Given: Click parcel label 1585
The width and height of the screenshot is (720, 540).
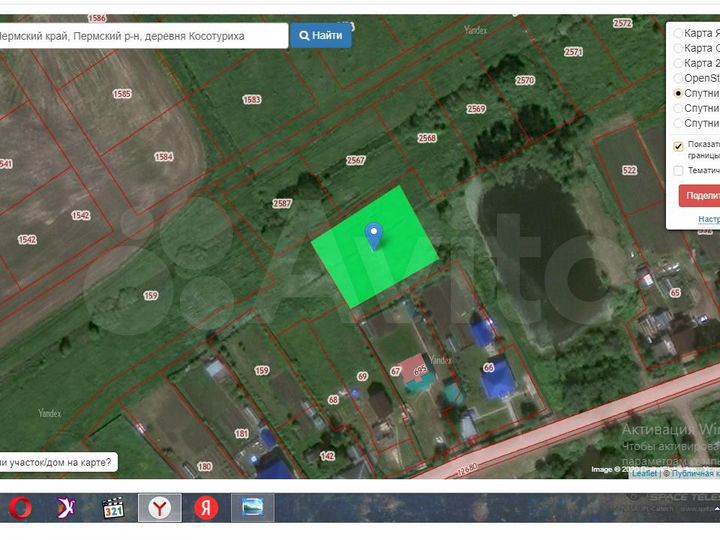Looking at the screenshot, I should pos(122,94).
